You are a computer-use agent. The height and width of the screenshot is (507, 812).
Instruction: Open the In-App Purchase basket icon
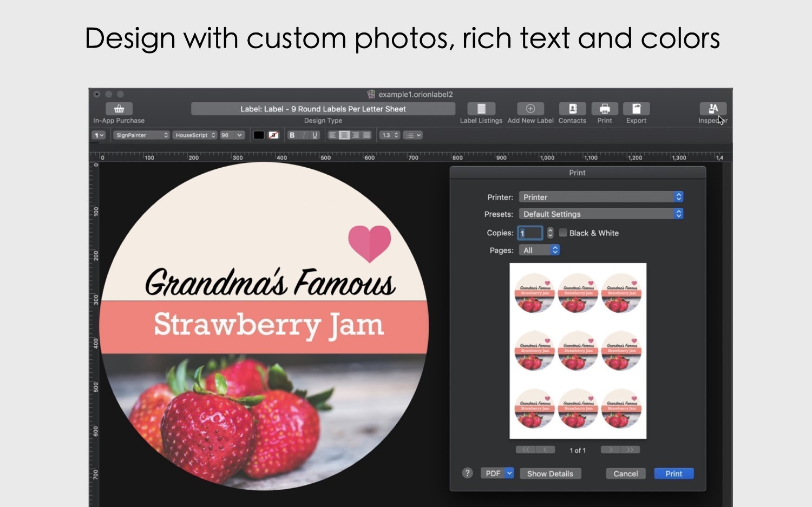(119, 109)
